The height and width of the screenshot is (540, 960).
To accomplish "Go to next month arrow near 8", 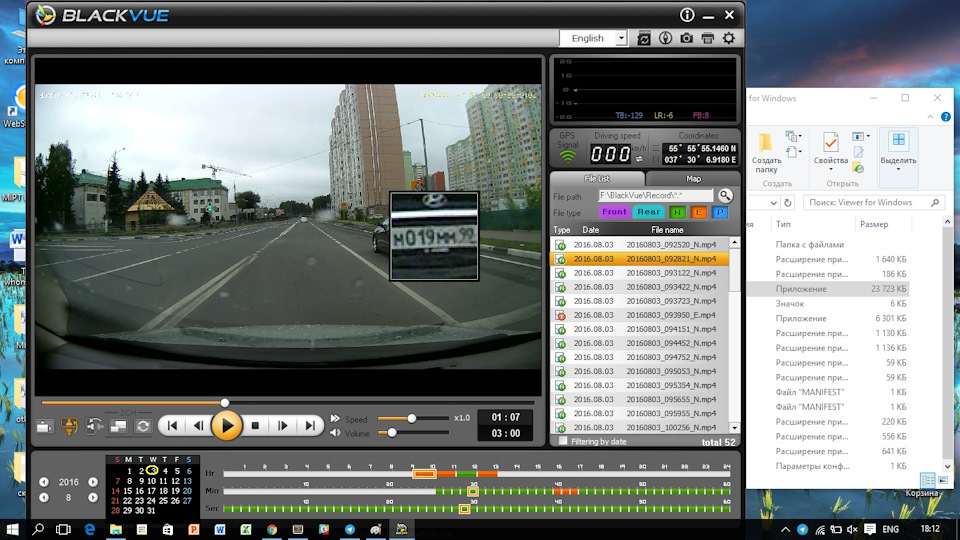I will [92, 497].
